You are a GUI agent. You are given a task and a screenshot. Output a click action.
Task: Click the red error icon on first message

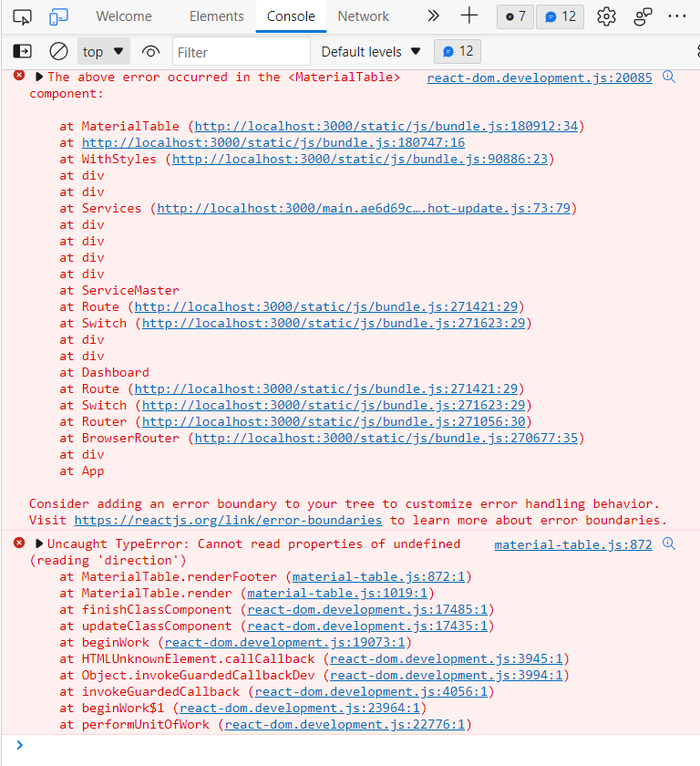pyautogui.click(x=19, y=75)
